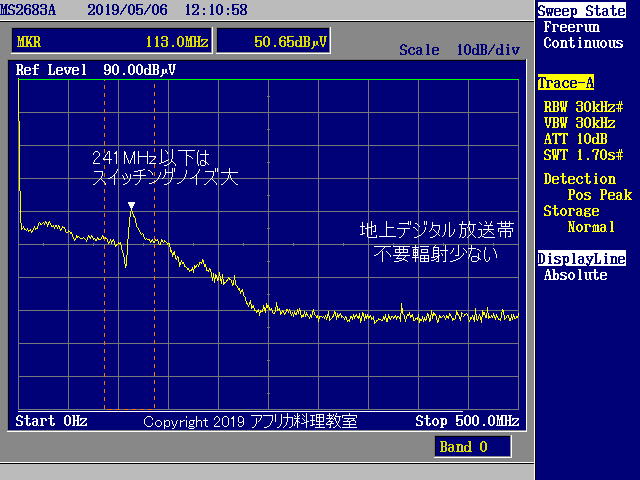
Task: Click the スイッチングノイズ大 annotation
Action: [x=165, y=177]
